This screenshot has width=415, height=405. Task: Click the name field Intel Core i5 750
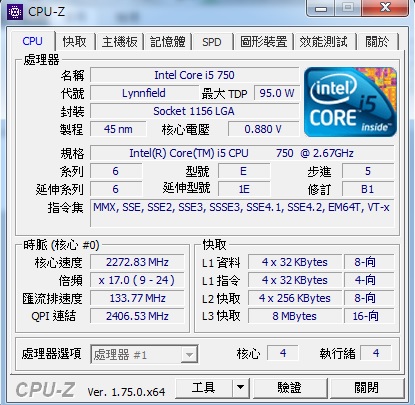tap(195, 75)
